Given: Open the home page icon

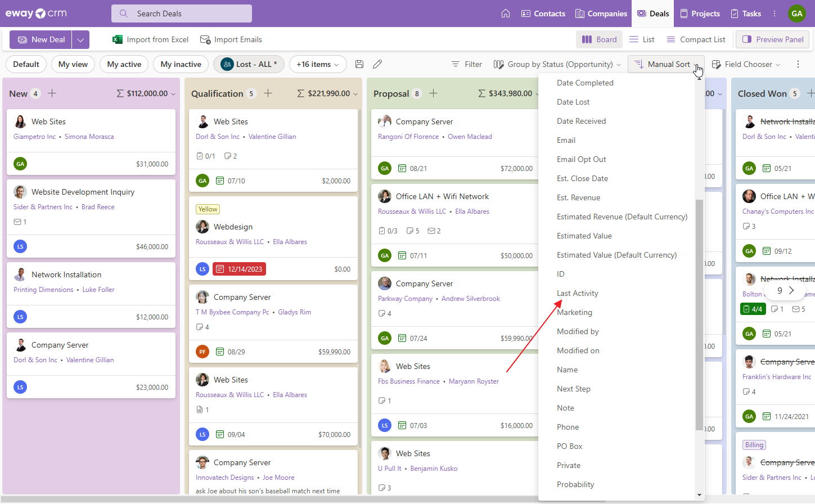Looking at the screenshot, I should 506,13.
